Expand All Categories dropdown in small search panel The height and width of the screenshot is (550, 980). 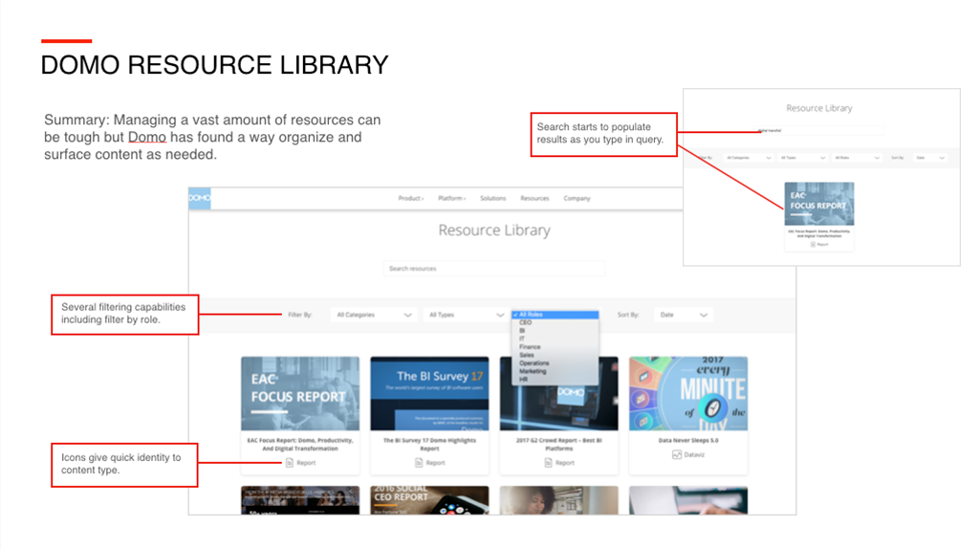click(749, 158)
